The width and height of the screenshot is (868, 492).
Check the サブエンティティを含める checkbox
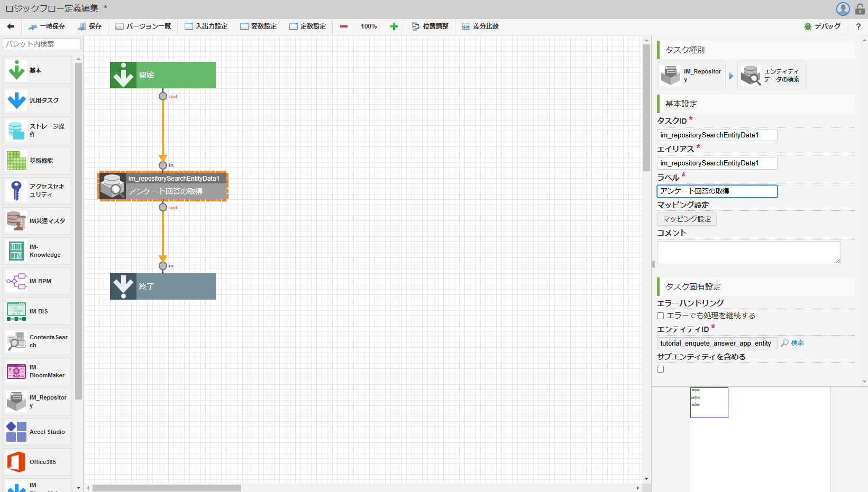(660, 369)
